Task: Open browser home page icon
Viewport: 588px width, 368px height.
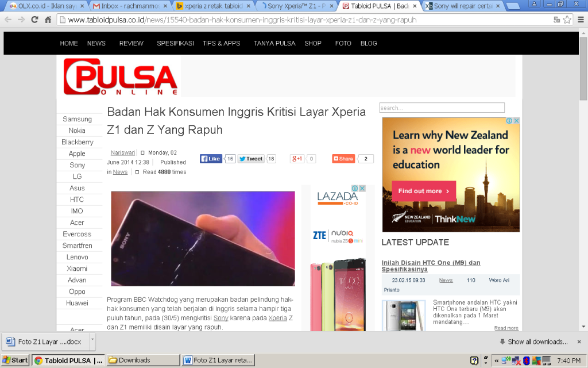Action: 48,20
